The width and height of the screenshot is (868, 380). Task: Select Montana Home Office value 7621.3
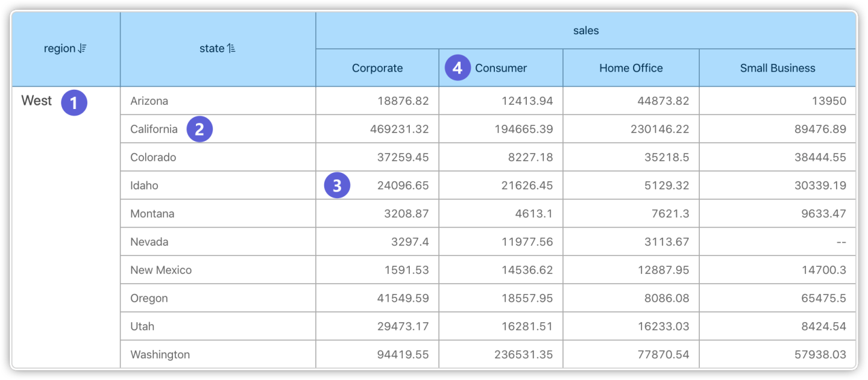point(663,214)
